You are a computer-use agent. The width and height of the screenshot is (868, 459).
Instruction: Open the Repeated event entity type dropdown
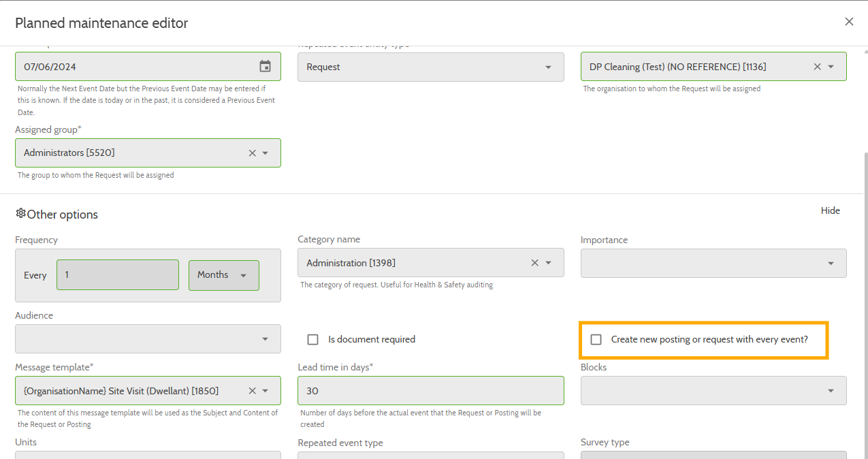tap(548, 67)
